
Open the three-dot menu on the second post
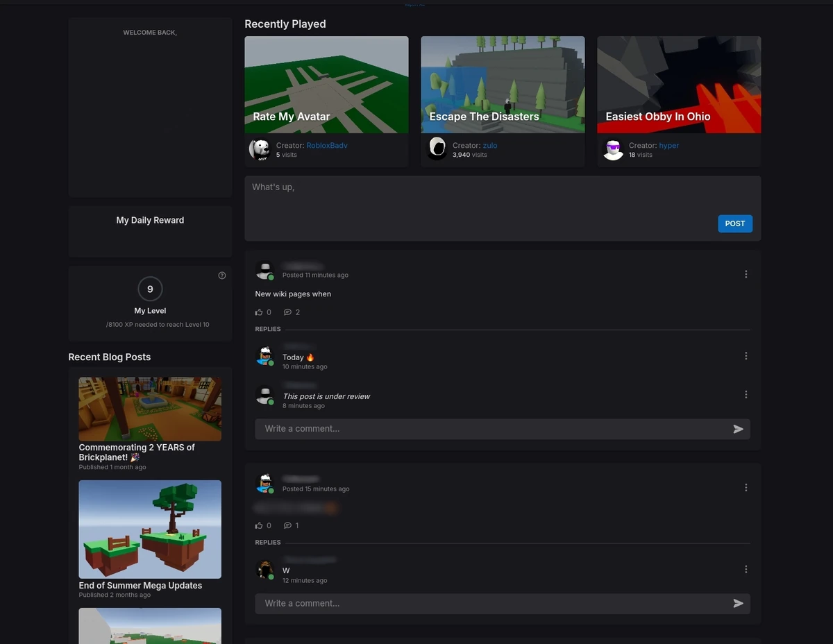coord(746,487)
